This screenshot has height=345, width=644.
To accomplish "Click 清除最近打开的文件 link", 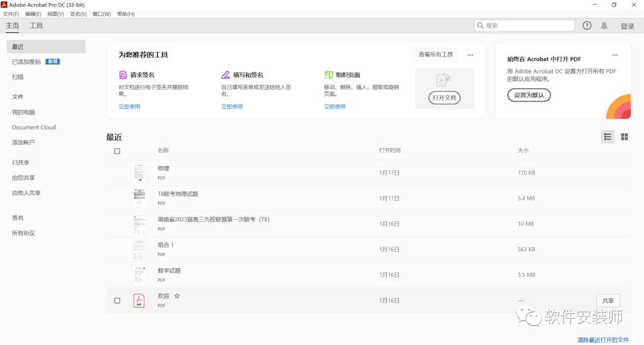I will point(603,340).
